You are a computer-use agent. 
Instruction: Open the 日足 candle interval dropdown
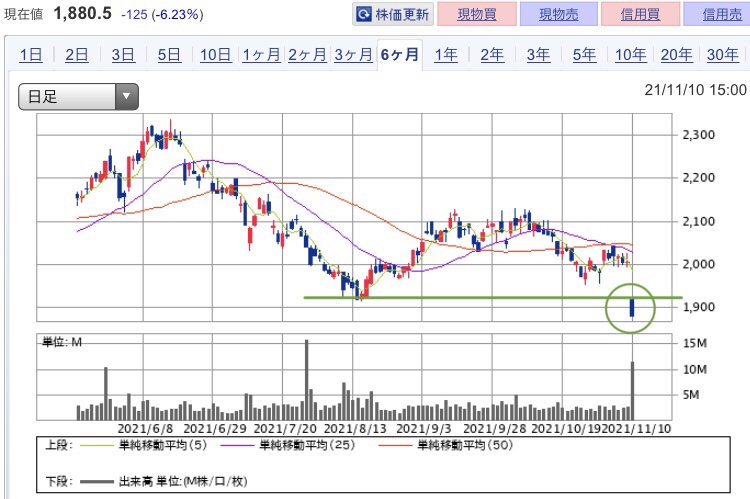coord(78,97)
